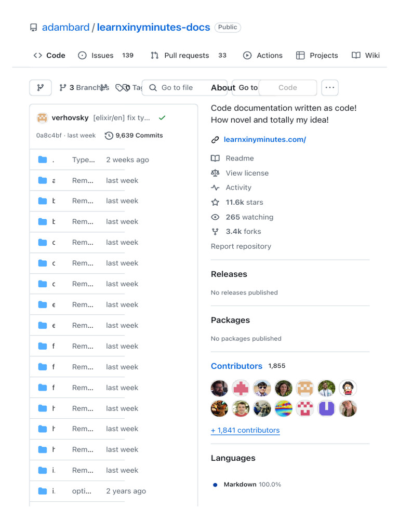
Task: Click the commit history clock icon
Action: [x=109, y=136]
